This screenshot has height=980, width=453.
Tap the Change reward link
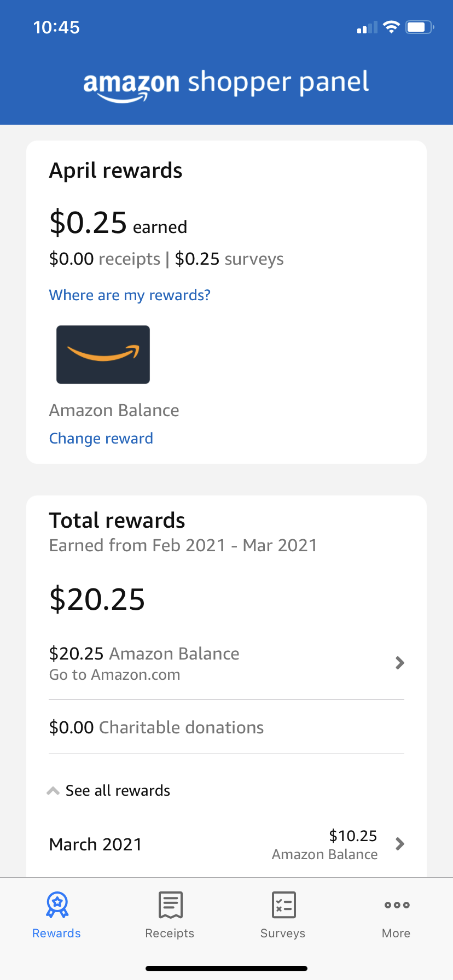[x=101, y=439]
